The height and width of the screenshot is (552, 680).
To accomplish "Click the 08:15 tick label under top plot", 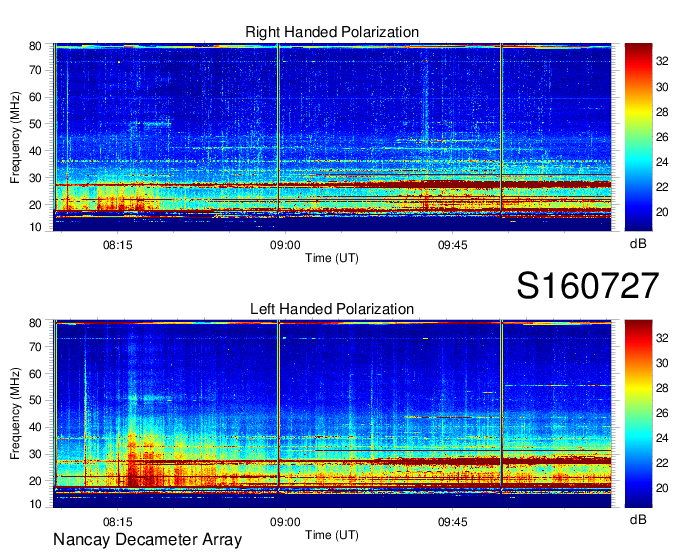I will point(118,245).
